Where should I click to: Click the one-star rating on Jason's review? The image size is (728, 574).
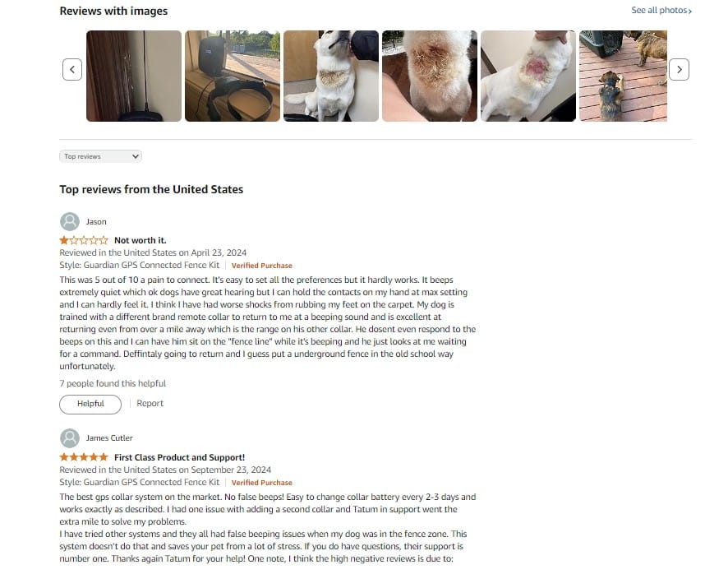(84, 240)
